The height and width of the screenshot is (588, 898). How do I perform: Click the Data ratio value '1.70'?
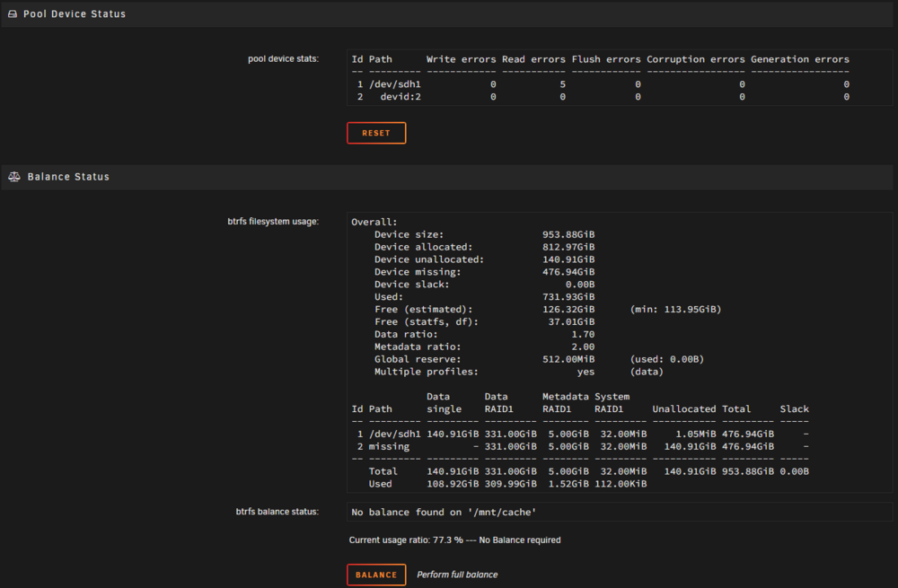583,334
